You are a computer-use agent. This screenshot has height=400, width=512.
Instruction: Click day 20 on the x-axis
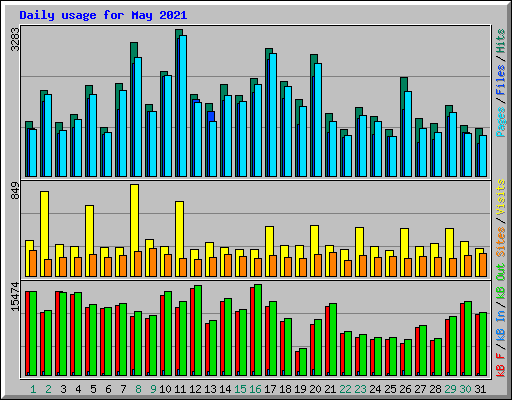(x=315, y=389)
